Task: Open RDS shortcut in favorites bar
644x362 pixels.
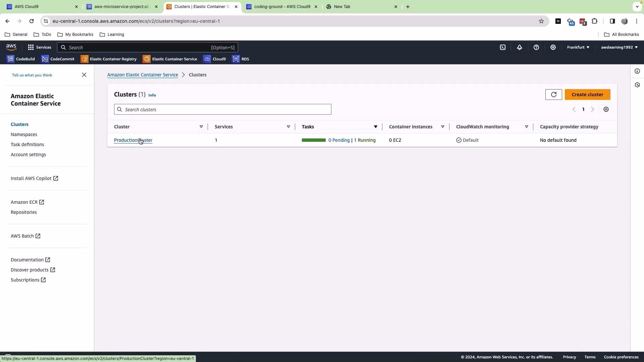Action: pos(240,59)
